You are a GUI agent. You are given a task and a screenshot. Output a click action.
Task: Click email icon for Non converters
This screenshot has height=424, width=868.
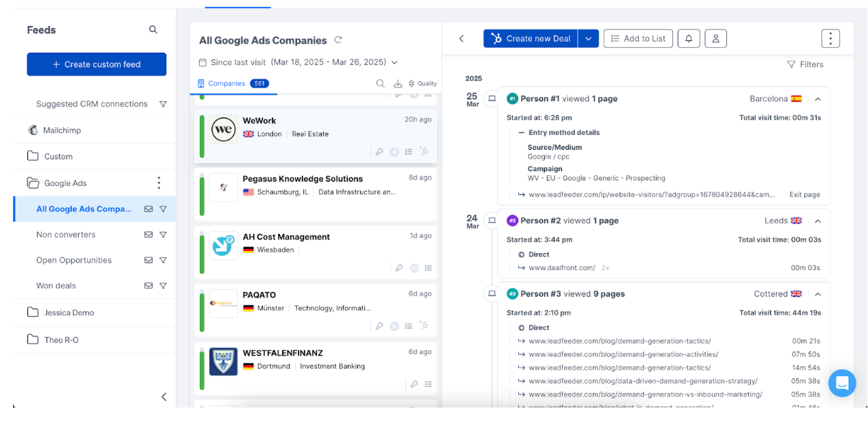coord(149,235)
